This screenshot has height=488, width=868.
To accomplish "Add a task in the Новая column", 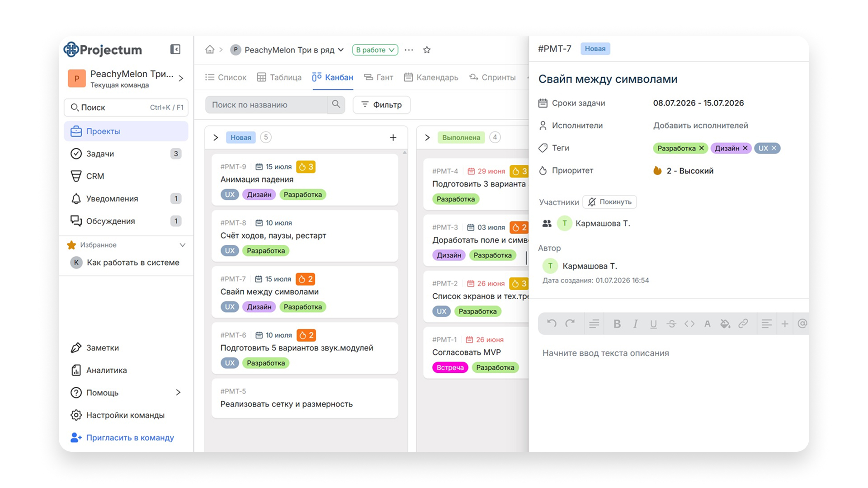I will [x=393, y=137].
